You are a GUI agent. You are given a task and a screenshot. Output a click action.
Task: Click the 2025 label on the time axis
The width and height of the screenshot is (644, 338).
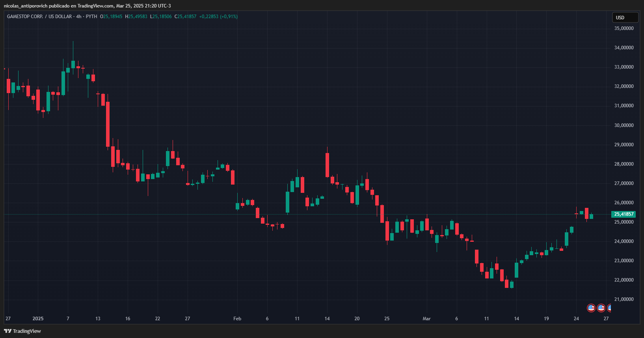point(38,319)
